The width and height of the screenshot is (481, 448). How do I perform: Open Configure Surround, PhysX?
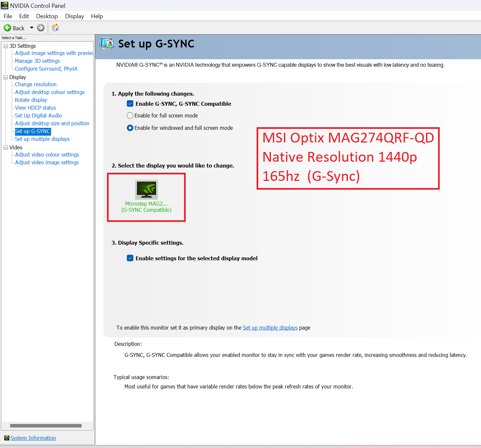coord(46,69)
